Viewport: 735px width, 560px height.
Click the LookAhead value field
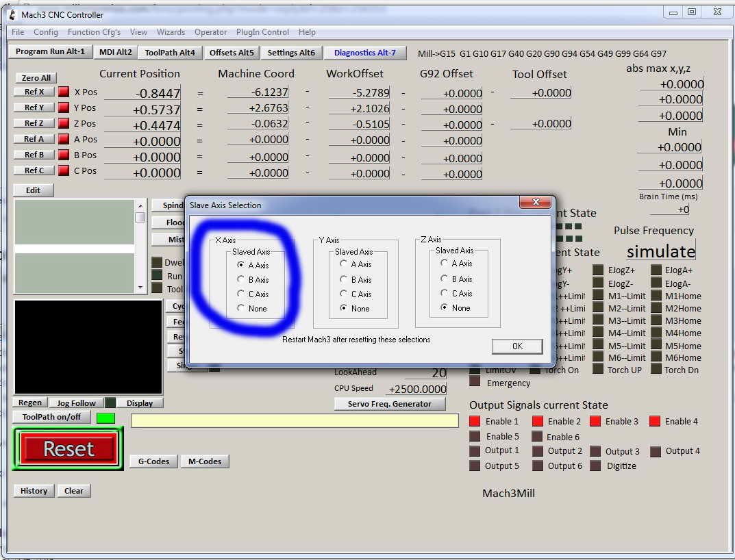point(425,372)
